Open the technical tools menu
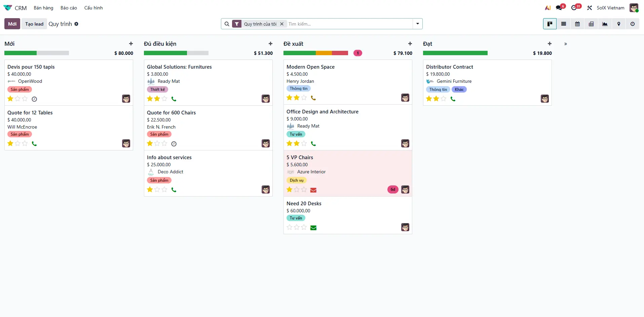This screenshot has width=644, height=317. coord(590,7)
